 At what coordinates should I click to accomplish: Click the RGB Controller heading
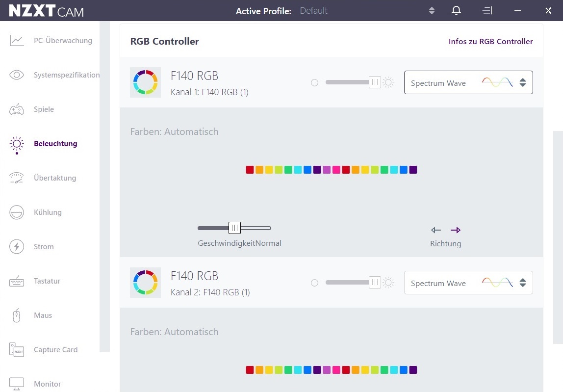pos(164,41)
